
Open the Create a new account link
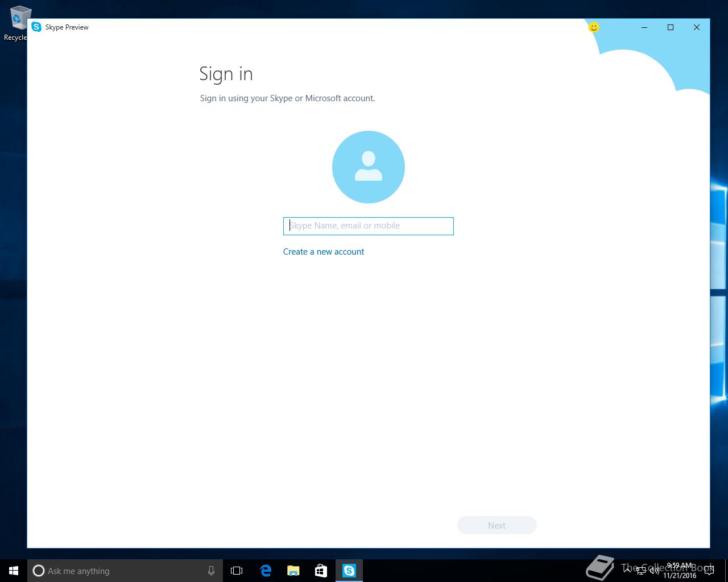[324, 252]
